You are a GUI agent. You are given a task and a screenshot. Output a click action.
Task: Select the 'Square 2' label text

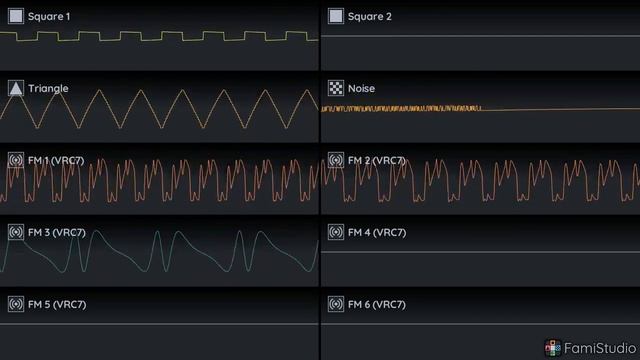[369, 17]
